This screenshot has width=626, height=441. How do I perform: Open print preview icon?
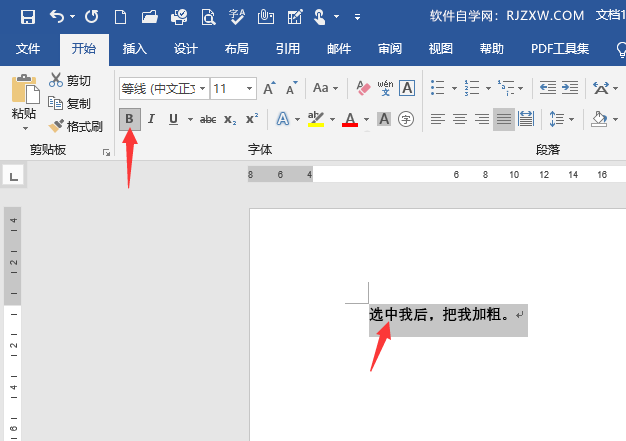coord(208,17)
